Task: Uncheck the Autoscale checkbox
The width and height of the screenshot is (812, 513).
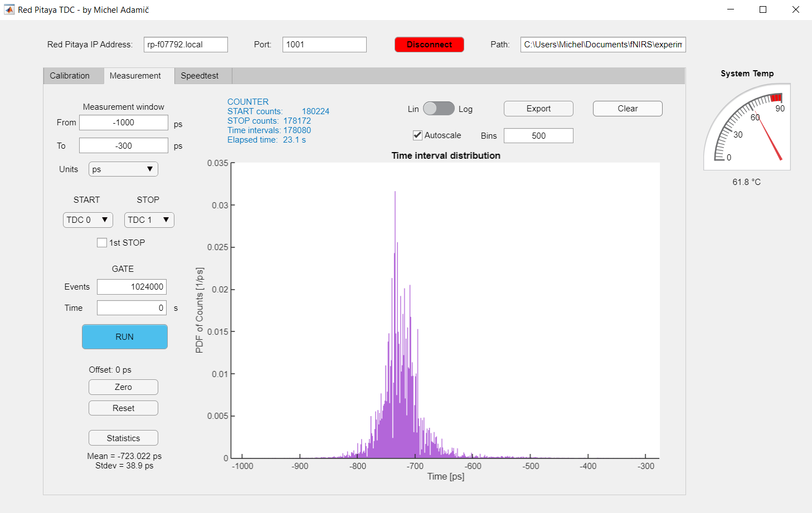Action: [x=417, y=135]
